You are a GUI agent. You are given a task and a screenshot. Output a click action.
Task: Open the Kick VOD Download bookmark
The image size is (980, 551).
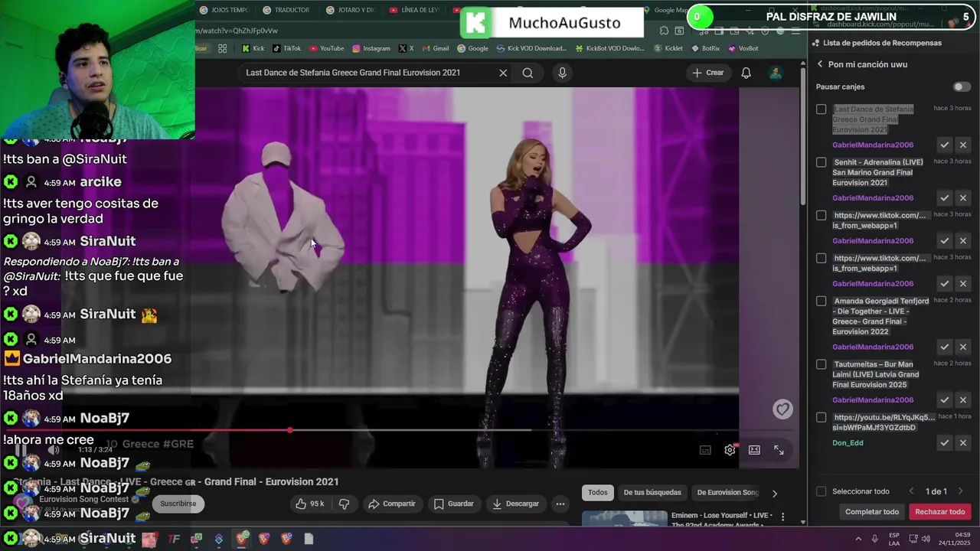[x=531, y=48]
